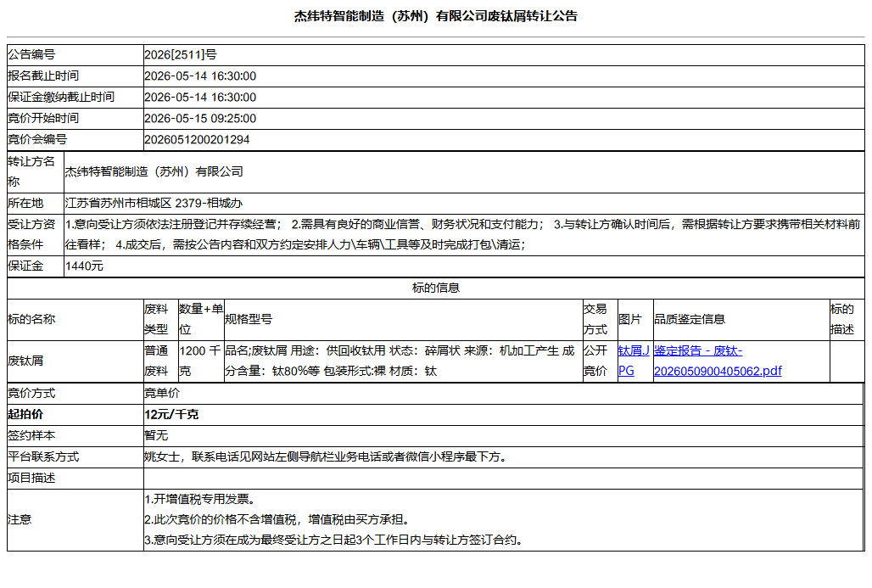Select the 暂无 value
872x588 pixels.
coord(156,435)
